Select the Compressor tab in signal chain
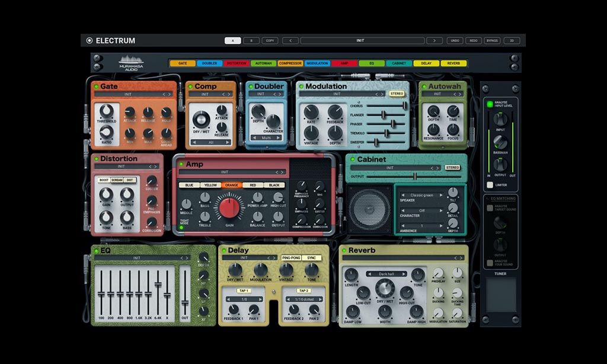The height and width of the screenshot is (364, 607). click(290, 63)
